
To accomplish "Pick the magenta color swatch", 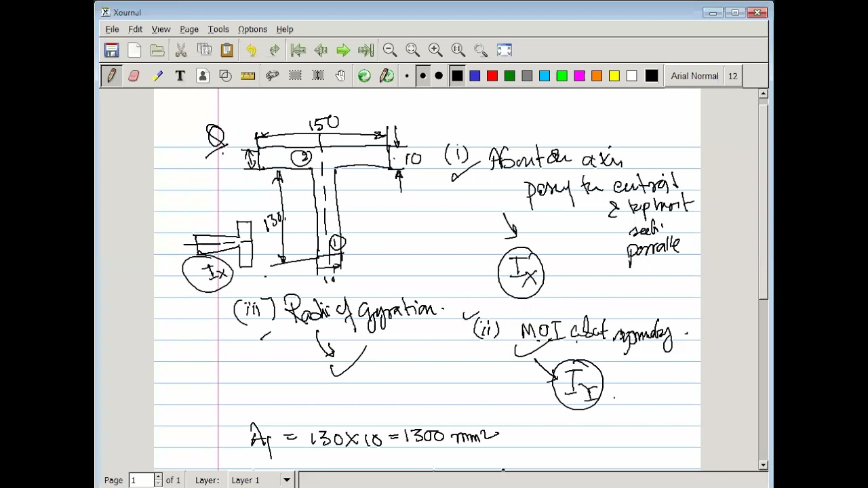I will (x=579, y=76).
